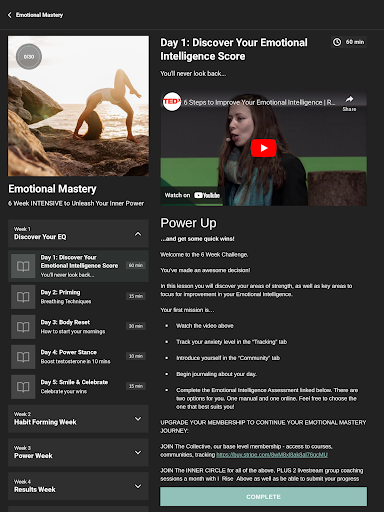Click the Power Up heading

pos(188,223)
